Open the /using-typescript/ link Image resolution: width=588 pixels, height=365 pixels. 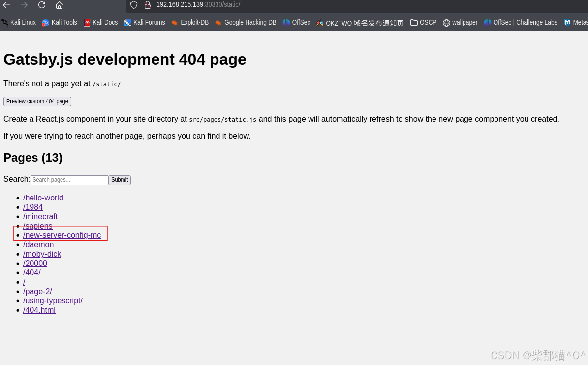pos(53,301)
